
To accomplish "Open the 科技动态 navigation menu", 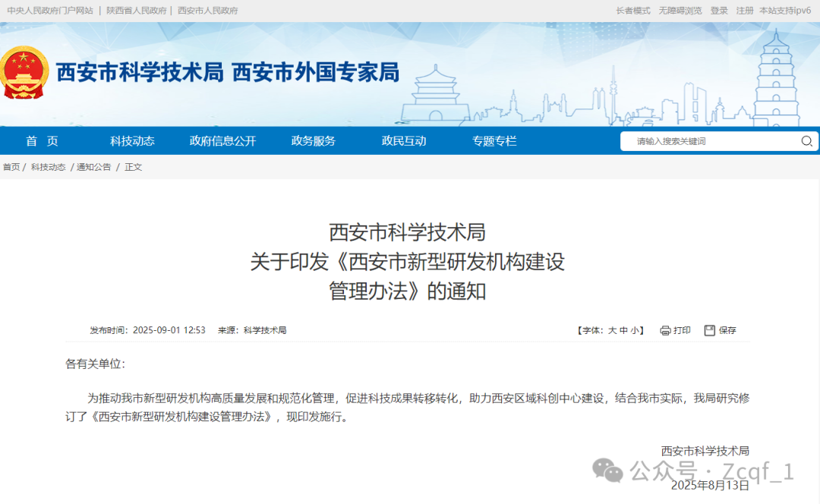I will point(131,141).
